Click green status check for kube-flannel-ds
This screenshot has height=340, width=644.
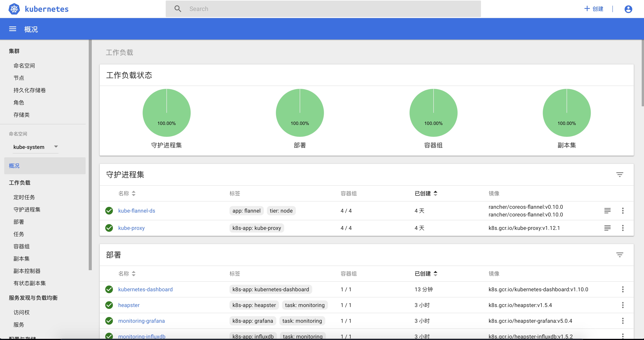109,211
